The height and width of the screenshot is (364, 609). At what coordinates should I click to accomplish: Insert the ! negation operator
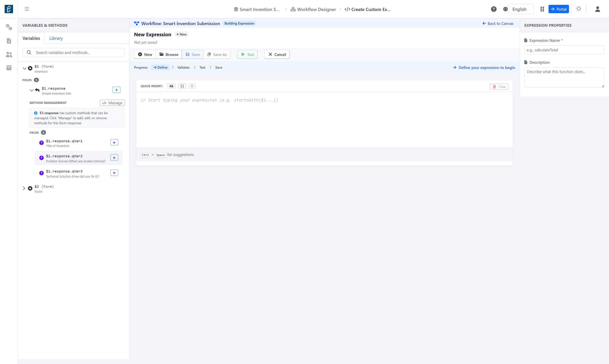pos(192,86)
